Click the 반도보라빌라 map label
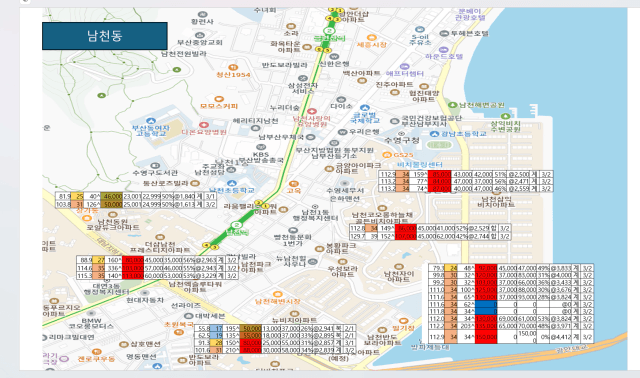 (x=284, y=65)
